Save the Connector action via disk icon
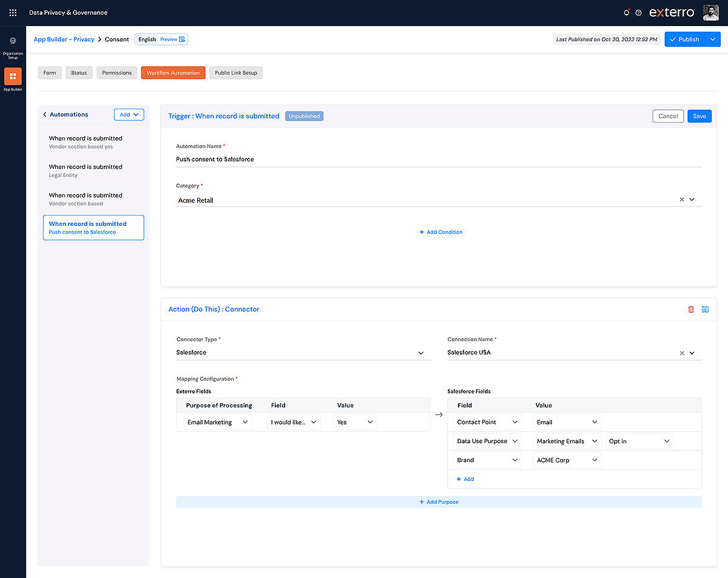 pos(705,309)
